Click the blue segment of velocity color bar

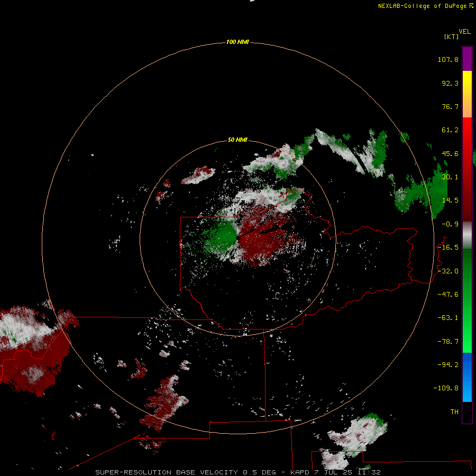467,377
